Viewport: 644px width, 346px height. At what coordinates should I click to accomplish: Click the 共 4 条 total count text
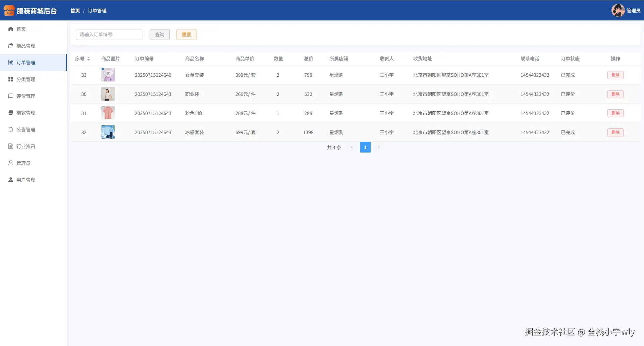click(x=334, y=148)
